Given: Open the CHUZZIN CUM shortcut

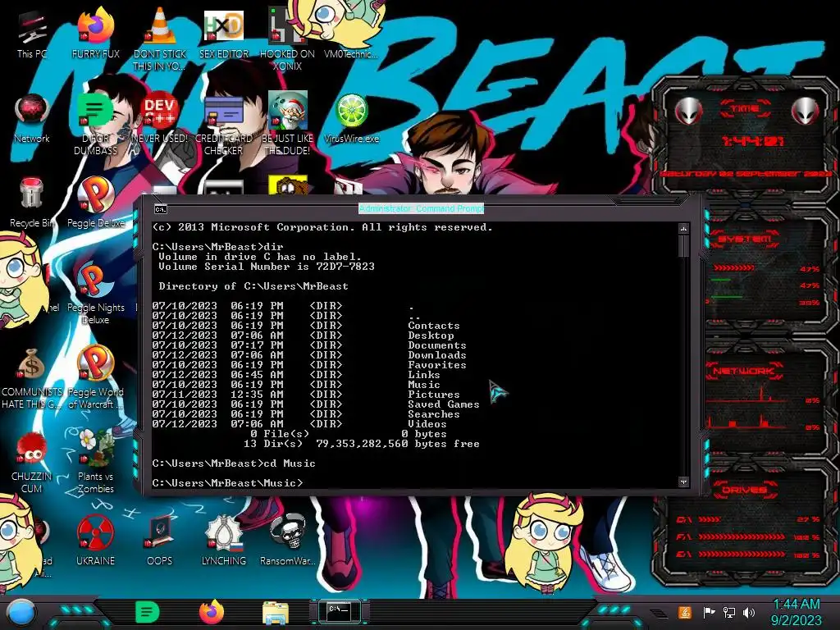Looking at the screenshot, I should pyautogui.click(x=32, y=462).
